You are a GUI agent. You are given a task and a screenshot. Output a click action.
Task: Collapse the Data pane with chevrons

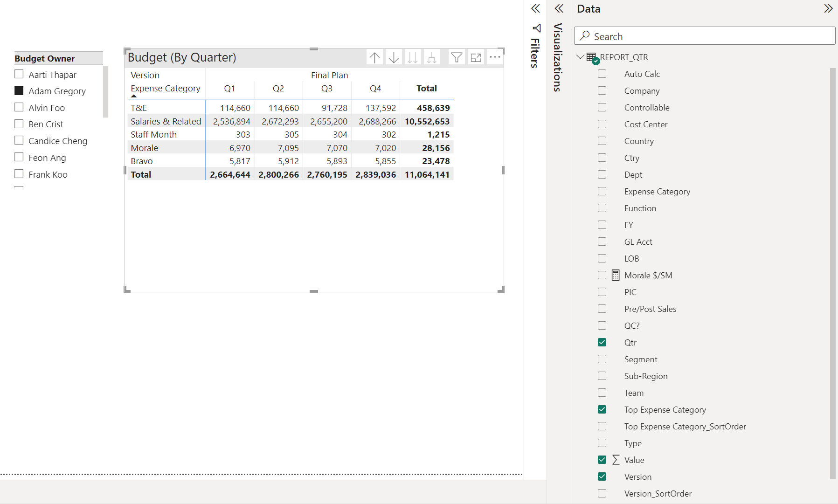pyautogui.click(x=828, y=8)
